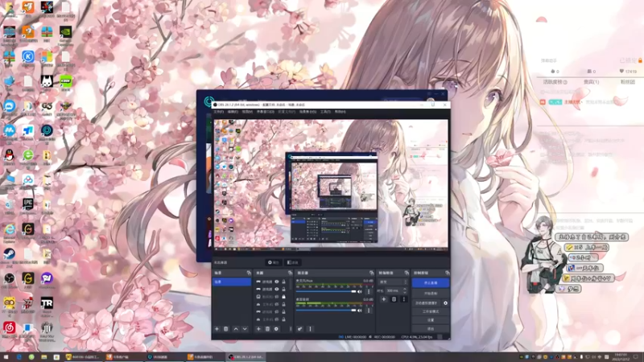Screen dimensions: 644x362
Task: Click the blue Stop Streaming button
Action: (431, 283)
